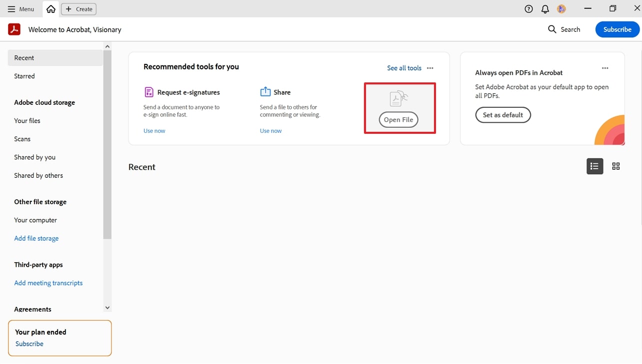Image resolution: width=642 pixels, height=364 pixels.
Task: Click the Request e-signatures title text
Action: click(x=188, y=92)
